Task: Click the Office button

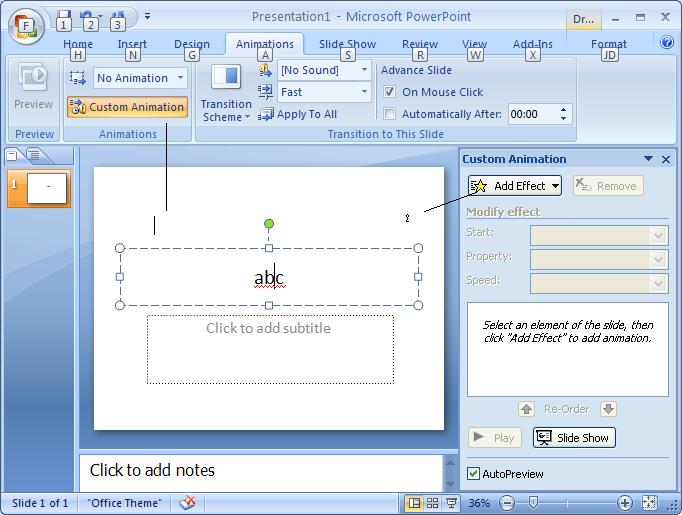Action: (25, 24)
